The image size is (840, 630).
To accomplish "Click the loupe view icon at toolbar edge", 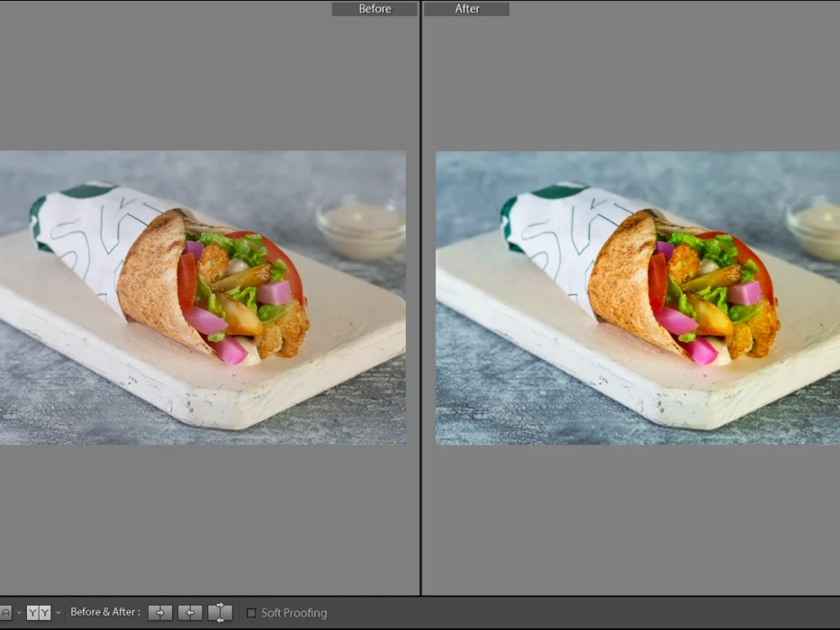I will (x=5, y=612).
